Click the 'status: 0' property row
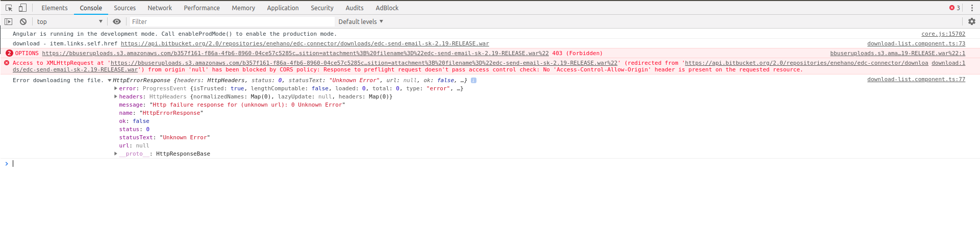Image resolution: width=980 pixels, height=251 pixels. pyautogui.click(x=134, y=129)
